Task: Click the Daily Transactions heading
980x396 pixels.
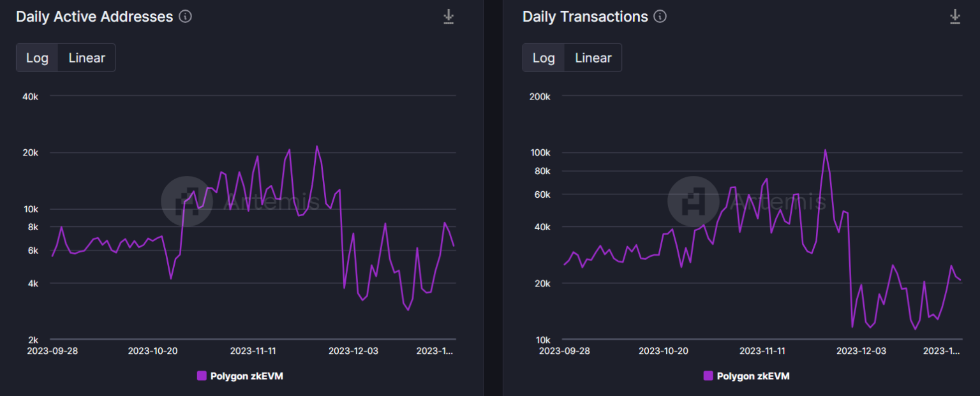Action: point(585,17)
